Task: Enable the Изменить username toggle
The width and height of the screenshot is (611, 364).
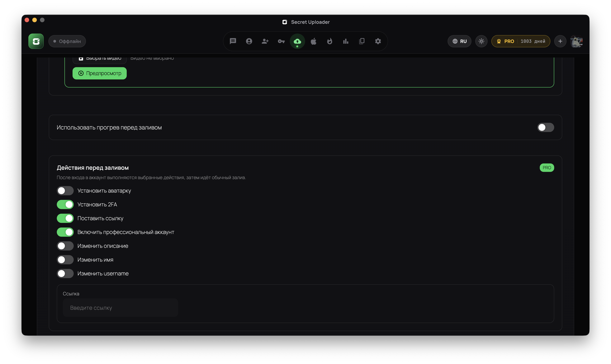Action: (x=65, y=273)
